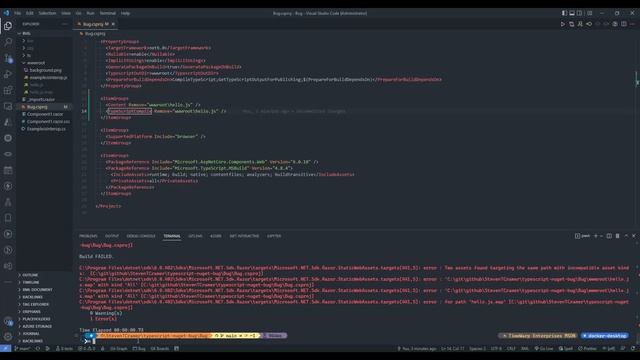This screenshot has width=640, height=360.
Task: Click Prettier status bar item
Action: (587, 349)
